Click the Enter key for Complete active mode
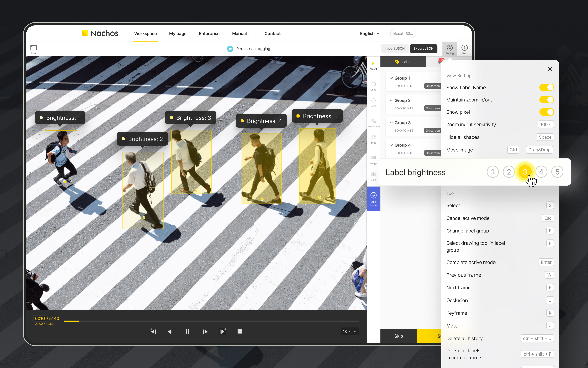The height and width of the screenshot is (368, 588). [x=546, y=262]
